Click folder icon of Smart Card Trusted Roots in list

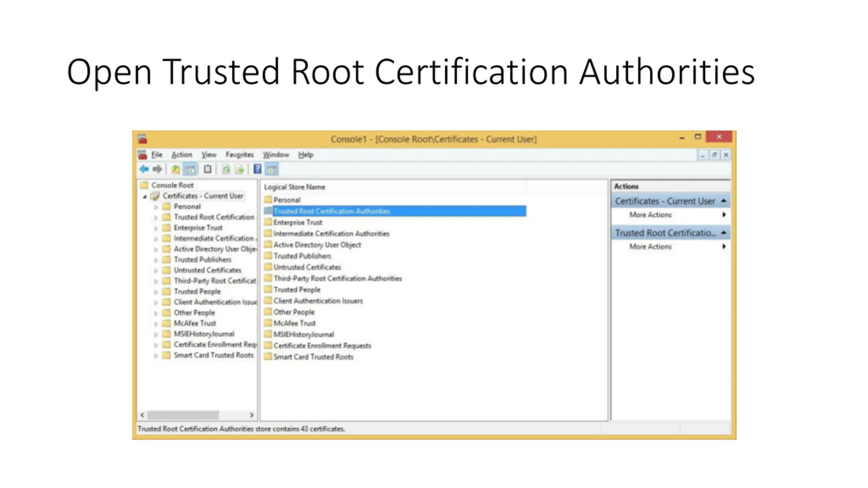pyautogui.click(x=268, y=356)
